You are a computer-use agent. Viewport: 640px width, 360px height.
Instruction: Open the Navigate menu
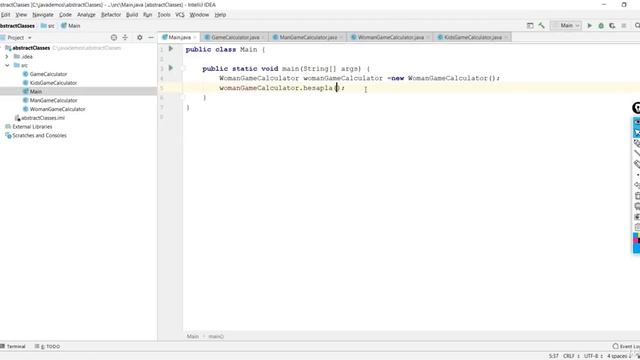click(x=43, y=15)
